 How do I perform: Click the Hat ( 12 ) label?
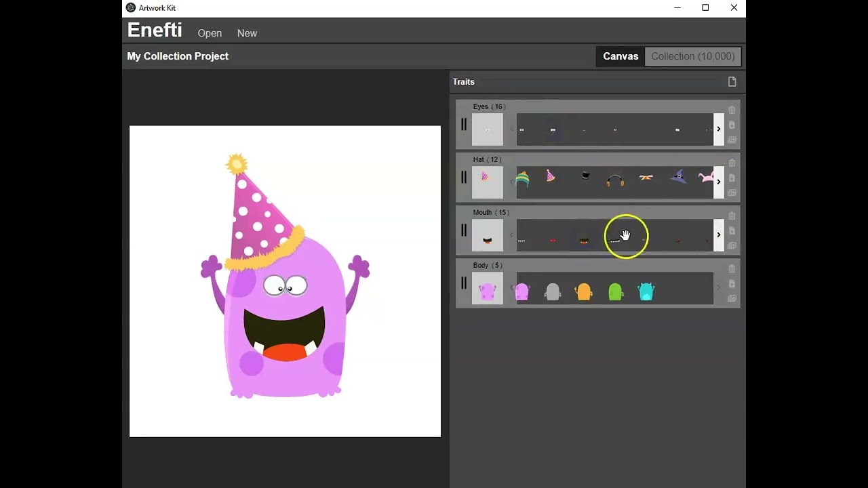tap(487, 159)
